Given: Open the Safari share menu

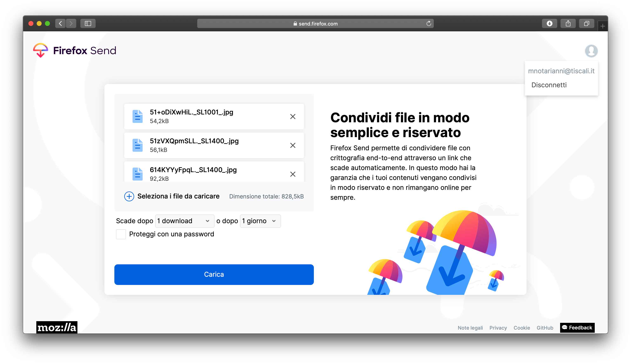Looking at the screenshot, I should click(568, 23).
